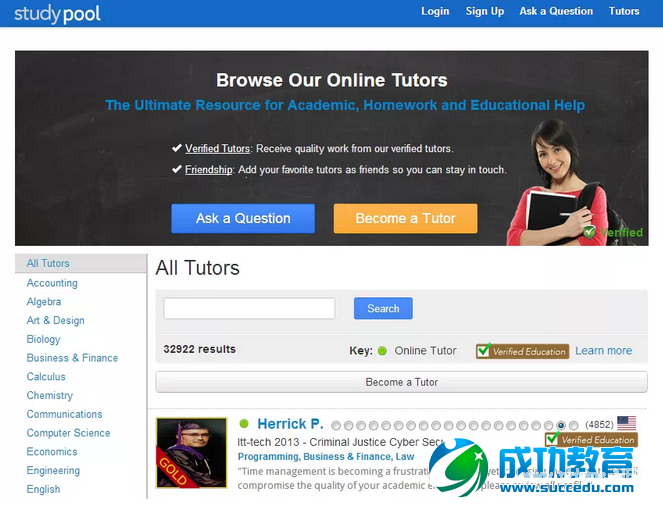
Task: Click the orange Become a Tutor button
Action: click(405, 219)
